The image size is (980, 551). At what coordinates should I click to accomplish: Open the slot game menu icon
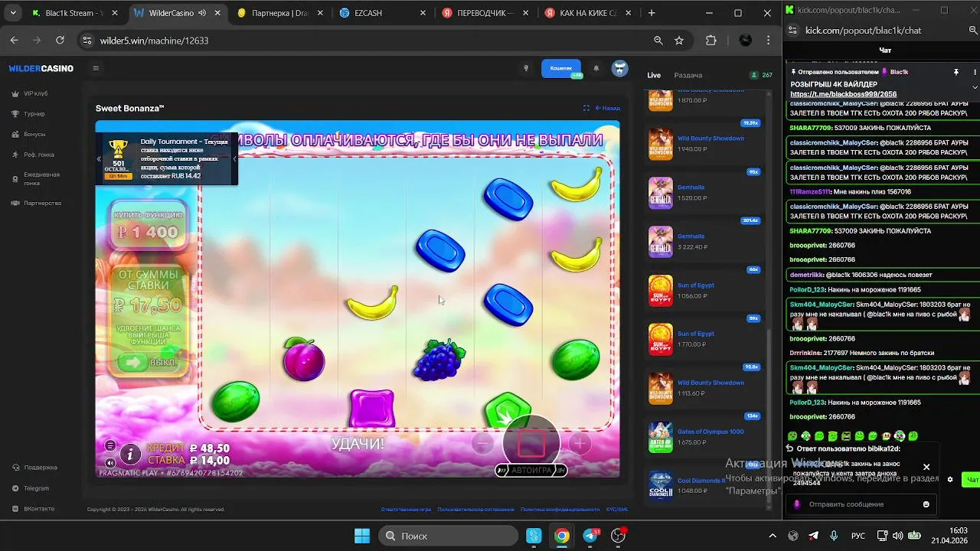tap(110, 445)
